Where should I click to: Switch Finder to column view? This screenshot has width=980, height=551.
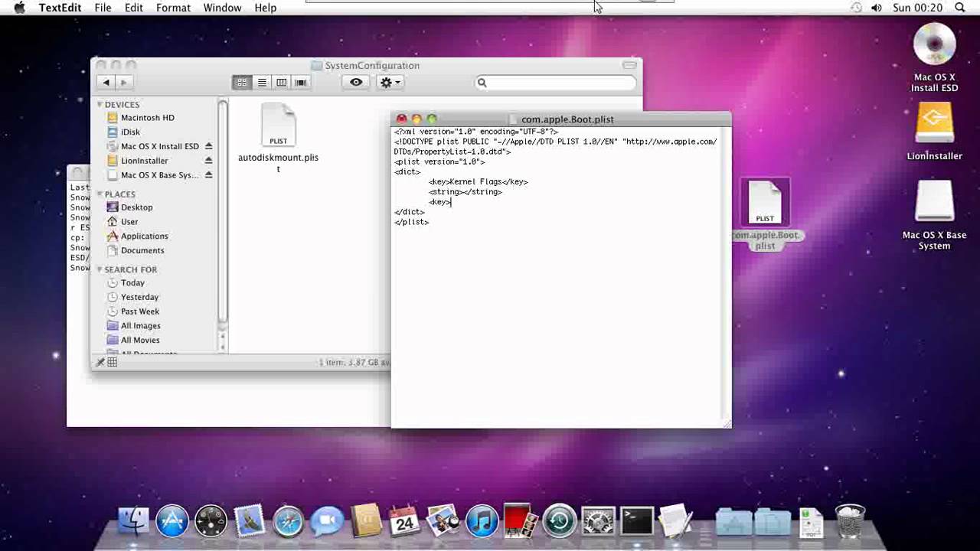281,83
